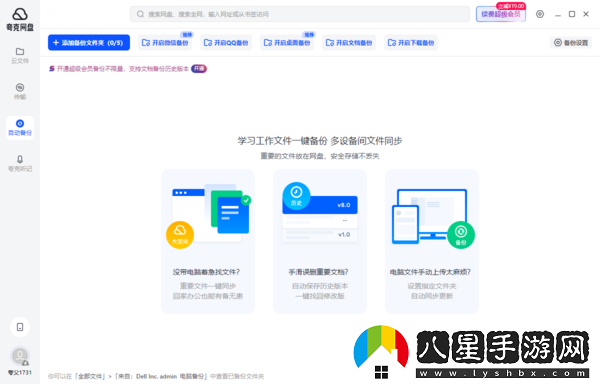Click the blue 历史 clock badge
This screenshot has width=600, height=384.
click(x=296, y=196)
